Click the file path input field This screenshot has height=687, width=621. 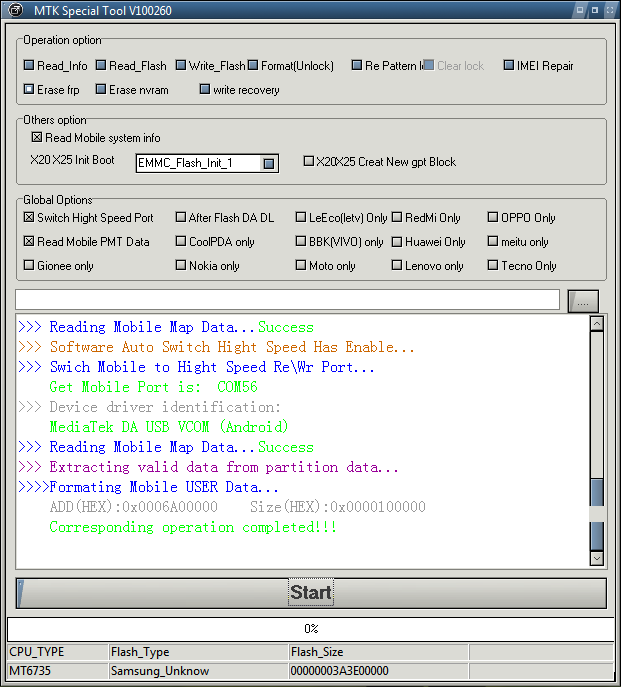point(287,300)
